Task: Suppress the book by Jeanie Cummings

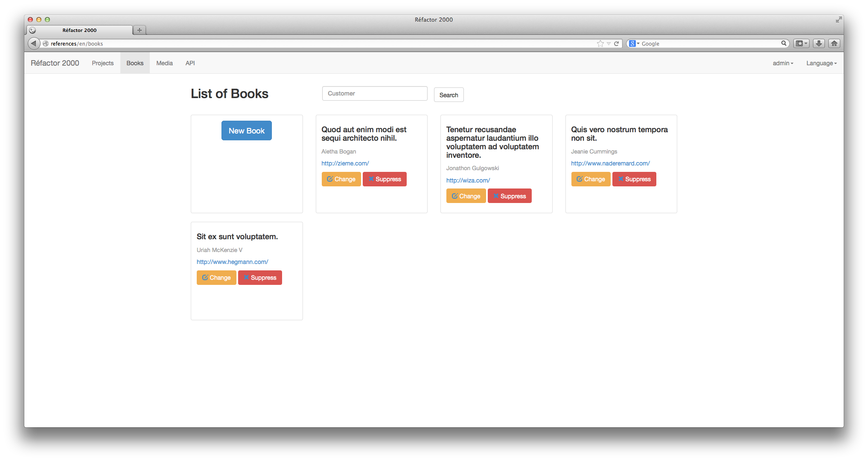Action: click(x=634, y=179)
